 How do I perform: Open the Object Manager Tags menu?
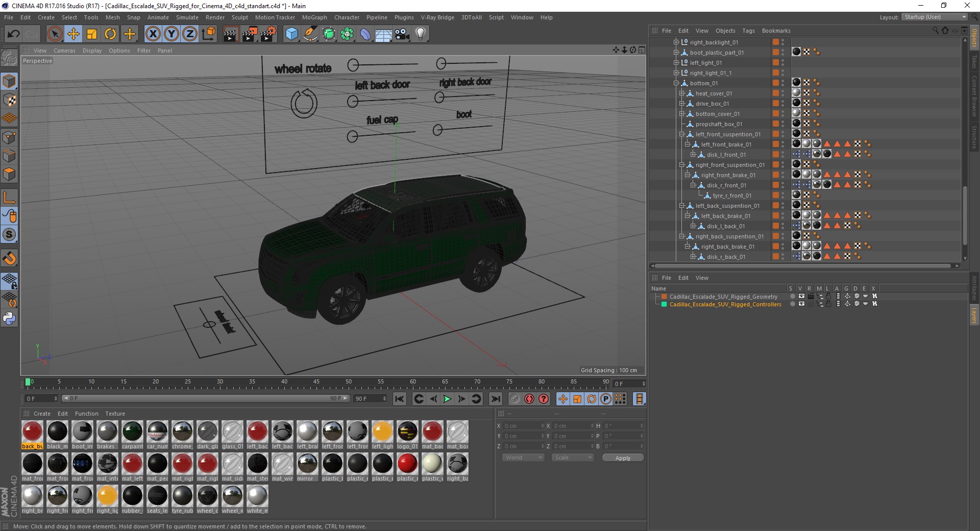(748, 31)
